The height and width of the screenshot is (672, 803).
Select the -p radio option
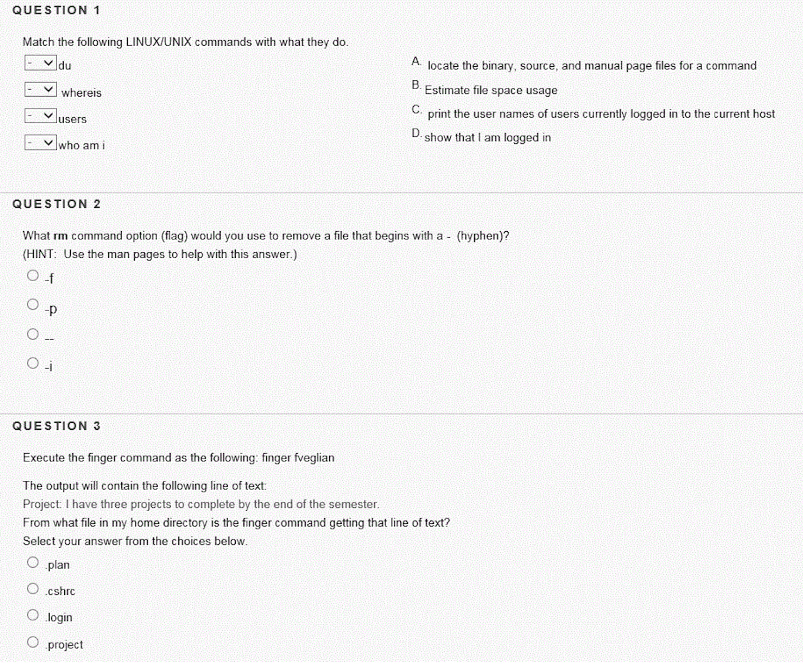33,304
